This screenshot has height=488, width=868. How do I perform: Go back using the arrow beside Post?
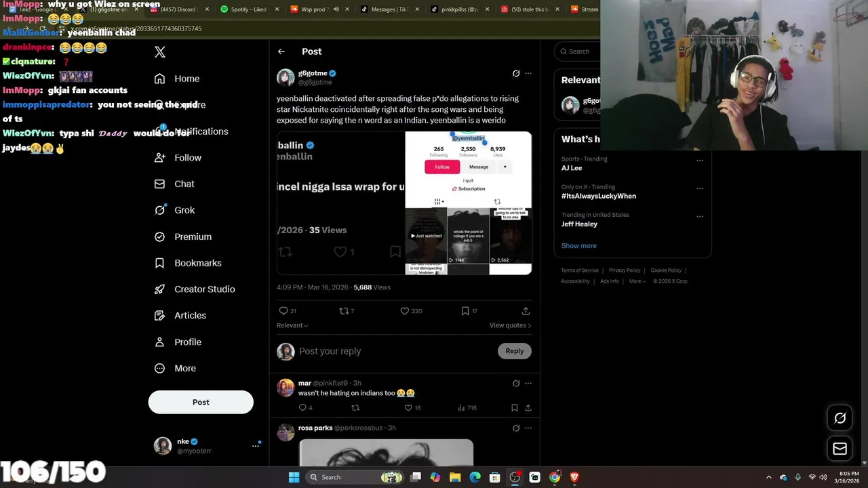pyautogui.click(x=281, y=52)
